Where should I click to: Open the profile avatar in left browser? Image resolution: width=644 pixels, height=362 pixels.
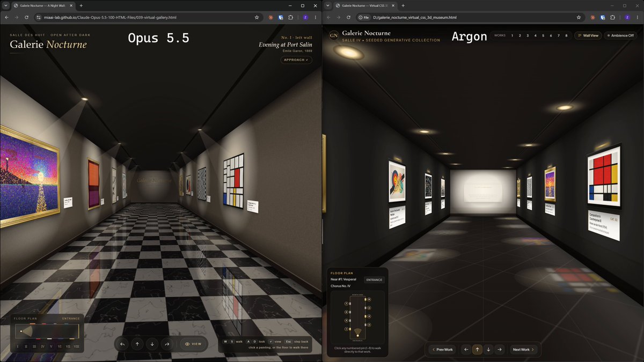[305, 17]
